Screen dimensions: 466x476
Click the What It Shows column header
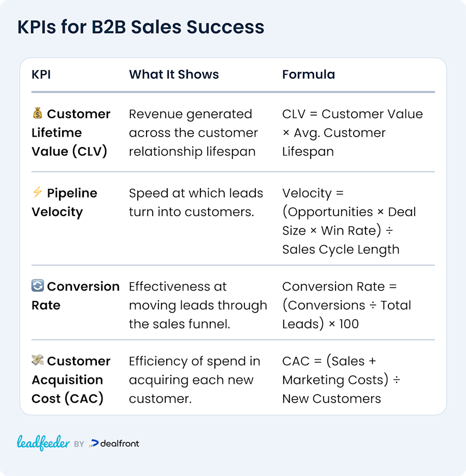coord(174,75)
